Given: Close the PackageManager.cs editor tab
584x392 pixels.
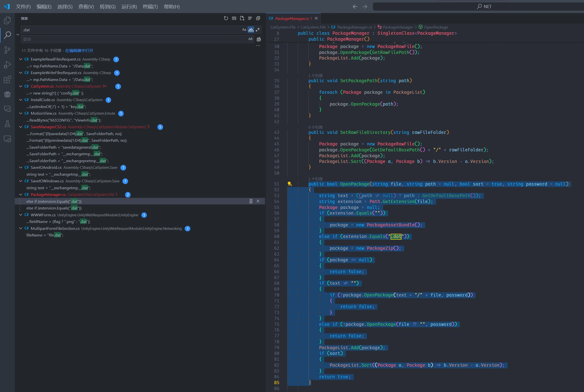Looking at the screenshot, I should tap(316, 18).
